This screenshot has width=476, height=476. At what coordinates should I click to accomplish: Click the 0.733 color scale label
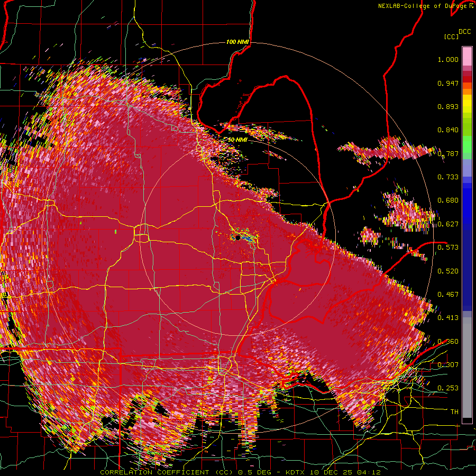coord(448,177)
